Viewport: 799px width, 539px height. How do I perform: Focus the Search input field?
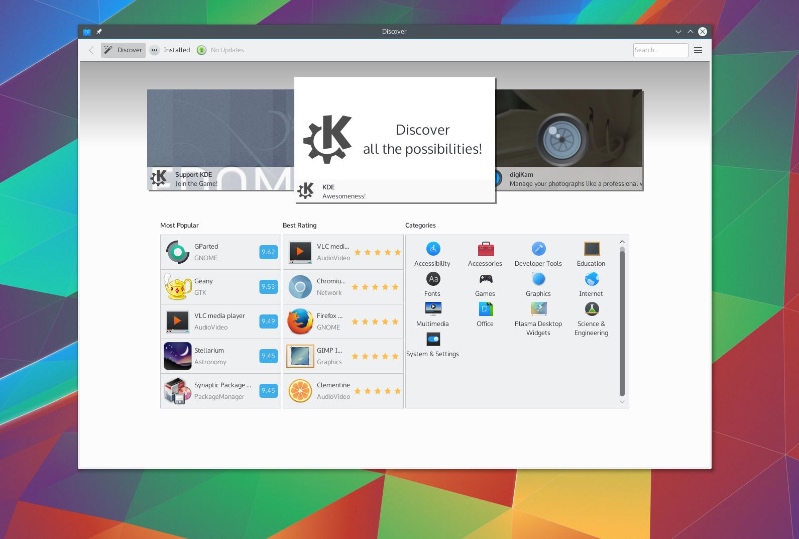tap(660, 50)
